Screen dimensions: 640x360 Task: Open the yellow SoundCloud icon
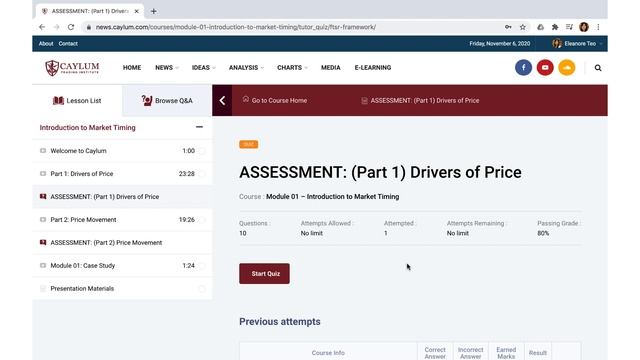[x=567, y=68]
